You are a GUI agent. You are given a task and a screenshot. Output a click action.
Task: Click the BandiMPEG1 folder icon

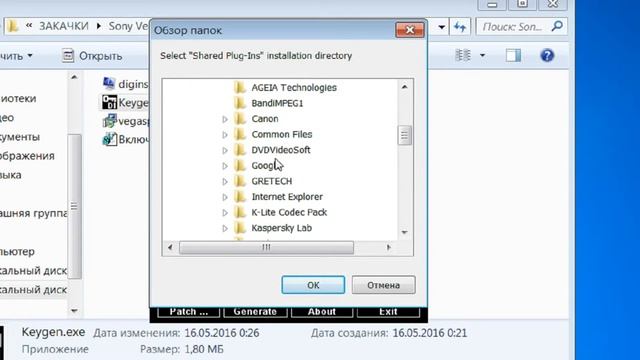point(240,103)
